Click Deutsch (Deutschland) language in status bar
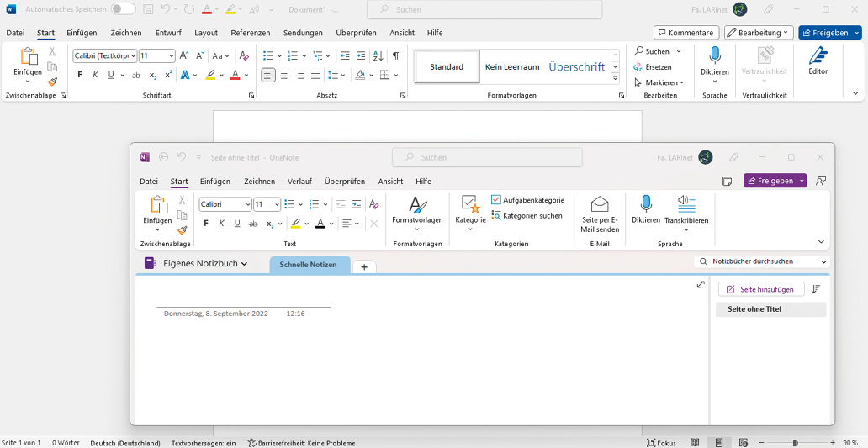Screen dimensions: 868x448 (125, 443)
